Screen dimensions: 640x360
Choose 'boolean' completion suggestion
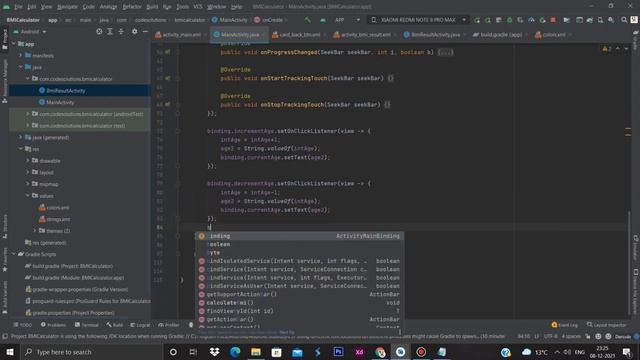coord(300,244)
